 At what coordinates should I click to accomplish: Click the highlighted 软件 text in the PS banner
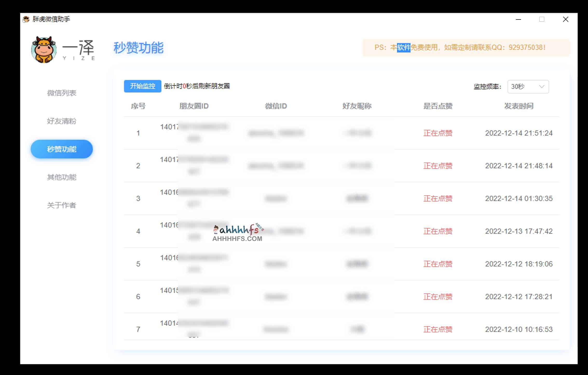click(x=404, y=48)
